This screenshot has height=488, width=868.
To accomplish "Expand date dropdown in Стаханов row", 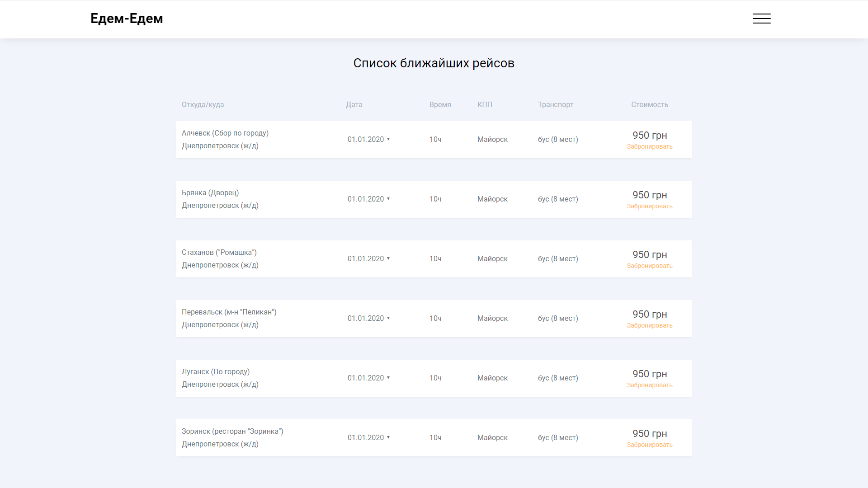I will pyautogui.click(x=368, y=258).
